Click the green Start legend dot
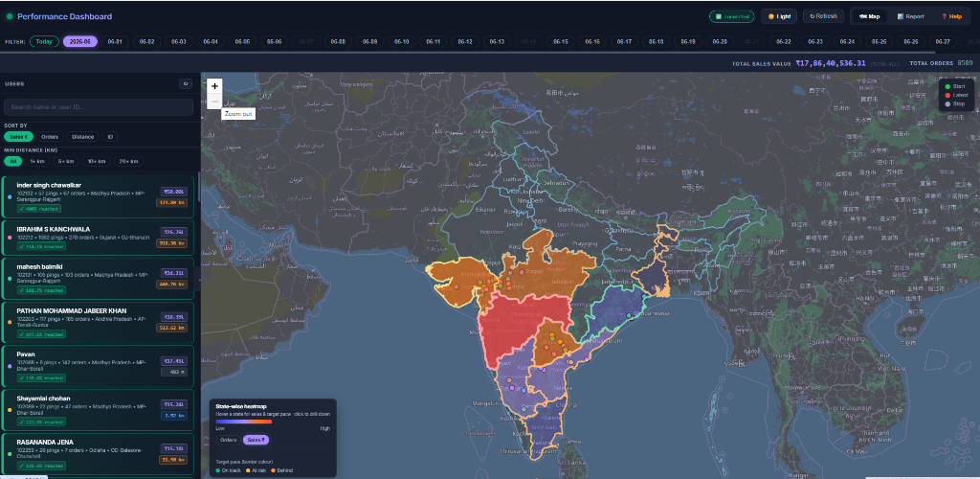The image size is (980, 479). pos(947,86)
